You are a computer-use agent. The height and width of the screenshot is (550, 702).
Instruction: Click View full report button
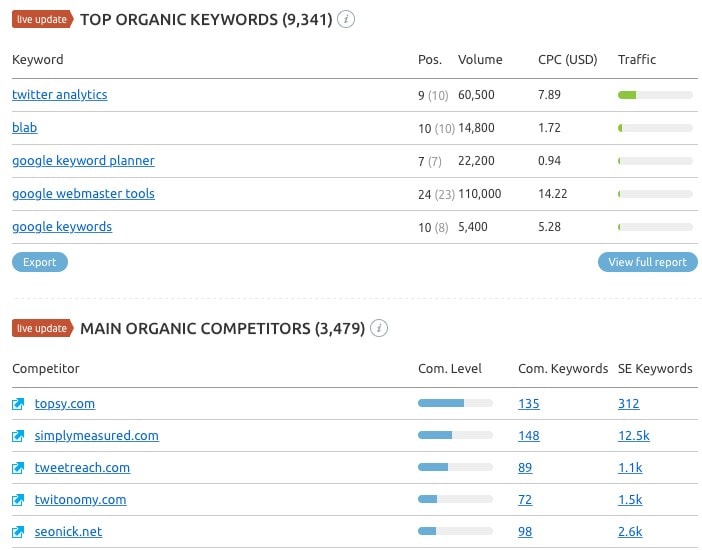[x=647, y=262]
